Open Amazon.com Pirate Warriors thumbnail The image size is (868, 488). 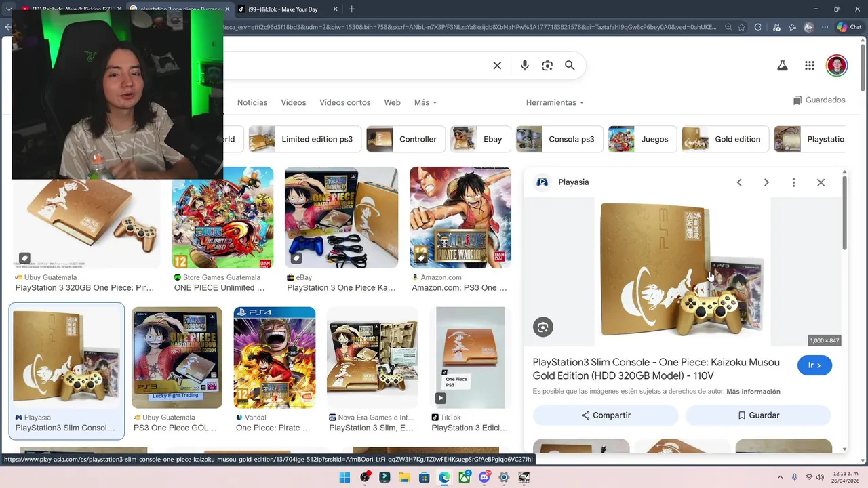pos(460,218)
